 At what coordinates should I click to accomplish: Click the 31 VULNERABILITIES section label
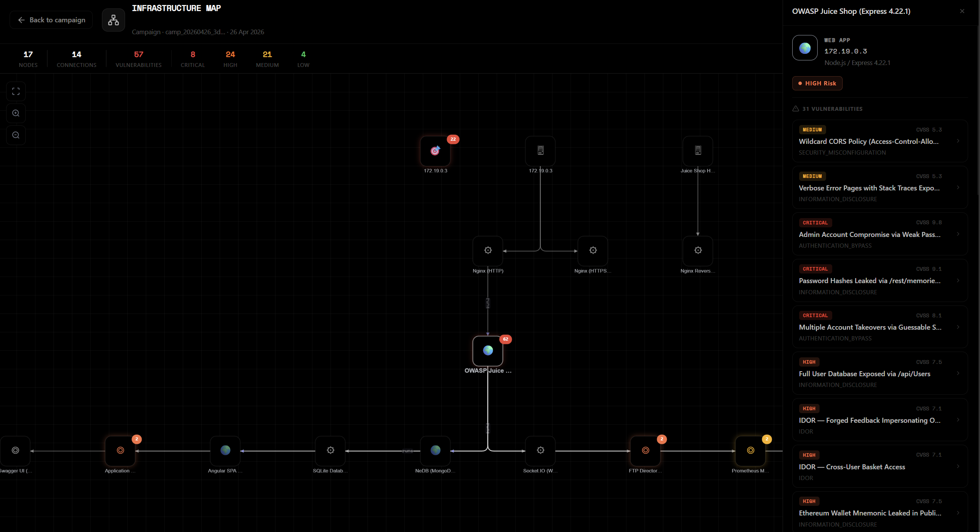pyautogui.click(x=832, y=109)
